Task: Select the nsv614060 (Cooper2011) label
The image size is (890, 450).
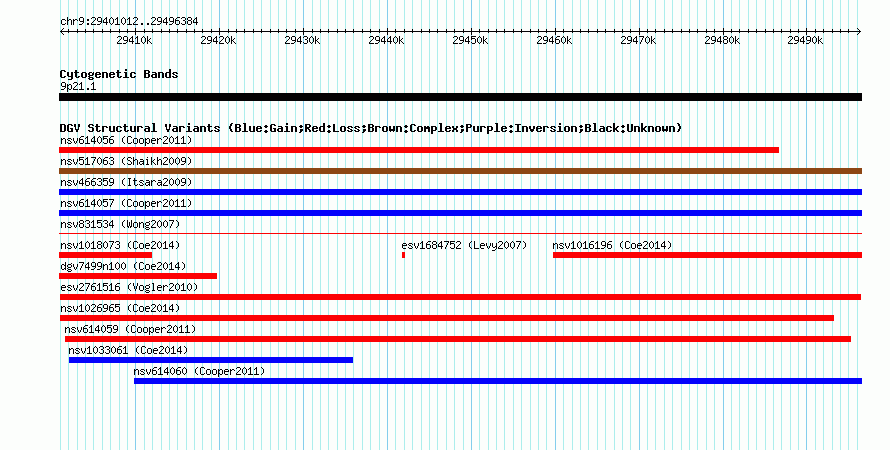Action: [x=199, y=371]
